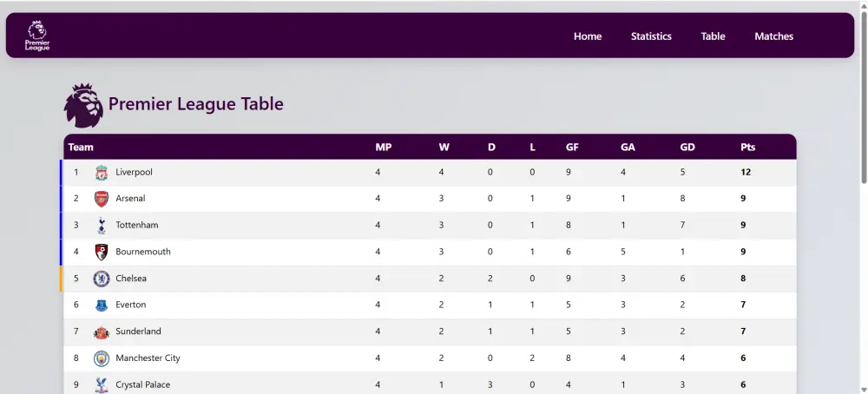
Task: Click the GD column header
Action: click(687, 148)
